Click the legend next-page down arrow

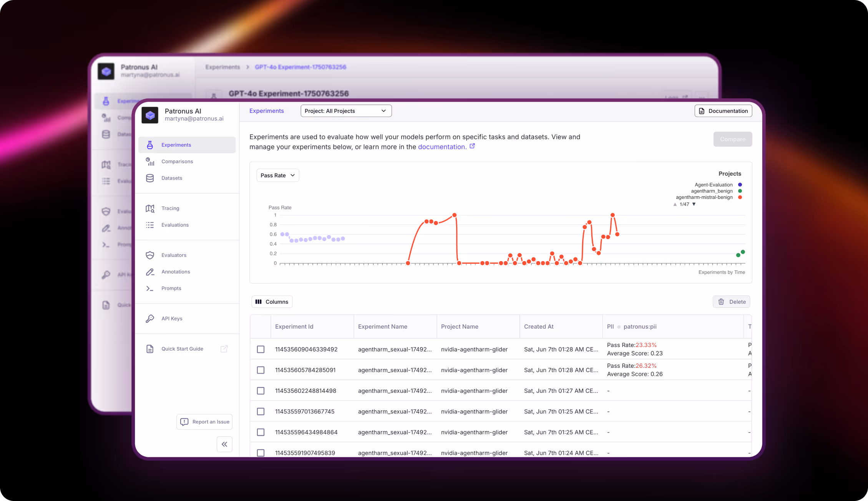tap(694, 204)
